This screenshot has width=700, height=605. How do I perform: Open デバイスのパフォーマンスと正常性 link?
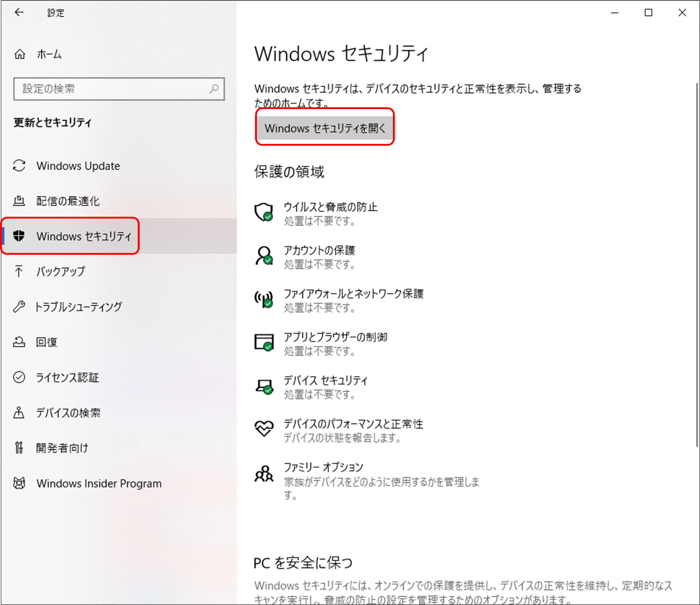click(353, 424)
